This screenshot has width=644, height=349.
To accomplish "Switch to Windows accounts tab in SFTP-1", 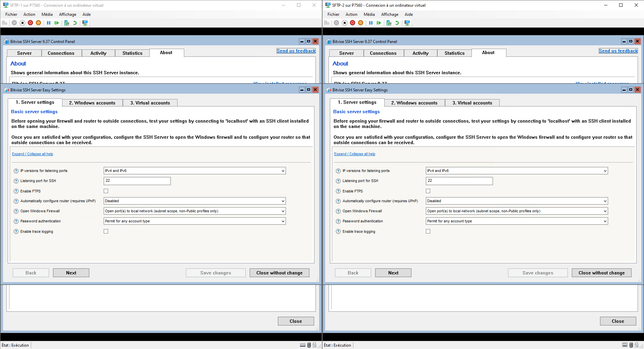I will click(92, 103).
